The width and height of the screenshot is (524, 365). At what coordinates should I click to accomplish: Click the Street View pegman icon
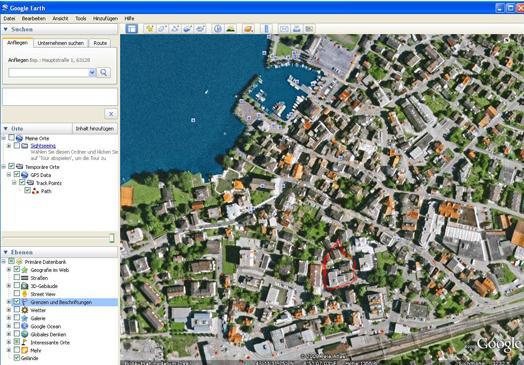[25, 294]
